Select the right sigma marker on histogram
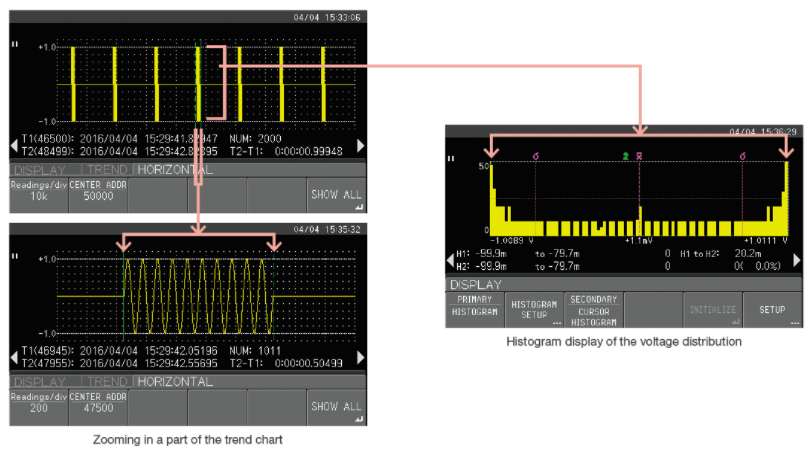This screenshot has width=809, height=456. [x=742, y=156]
